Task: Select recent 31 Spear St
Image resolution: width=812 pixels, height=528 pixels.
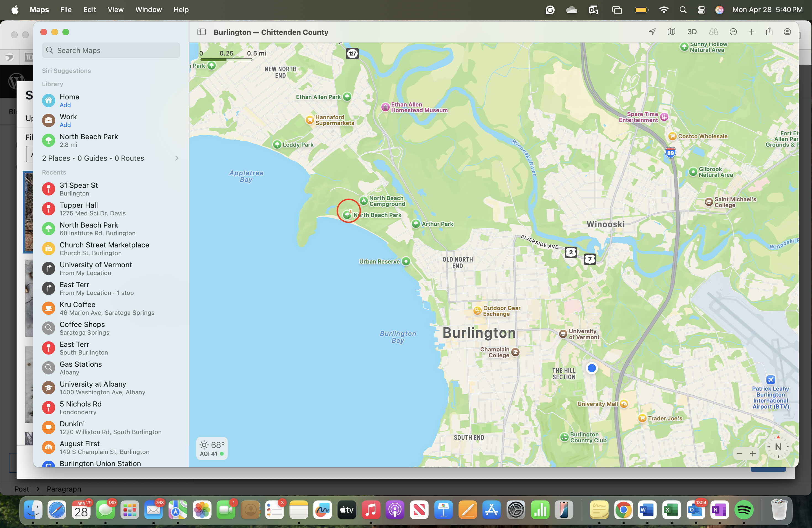Action: [111, 189]
